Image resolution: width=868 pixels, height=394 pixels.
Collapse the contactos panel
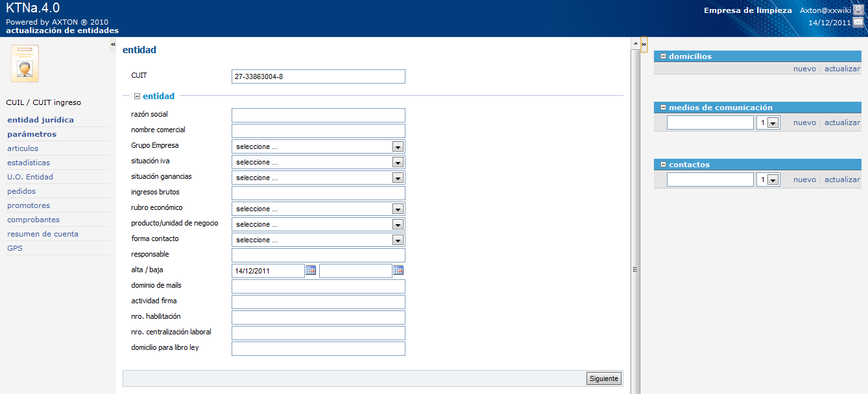[x=663, y=165]
